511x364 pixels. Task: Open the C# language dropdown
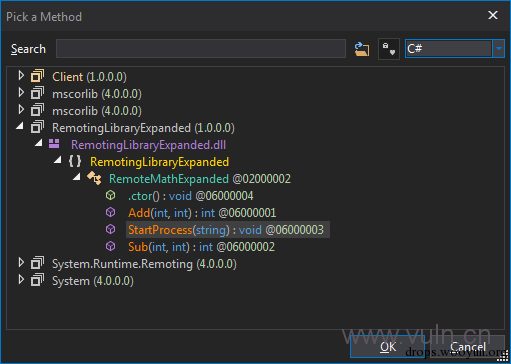pos(499,49)
